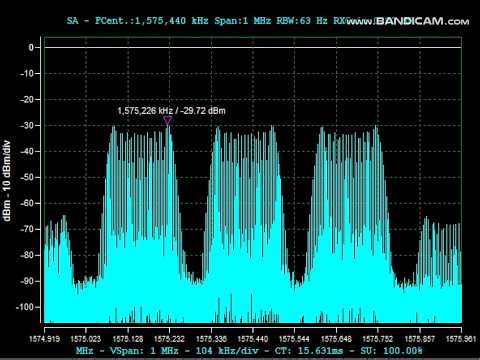Click the 1575.023 frequency axis label
Viewport: 480px width, 360px height.
tap(86, 339)
